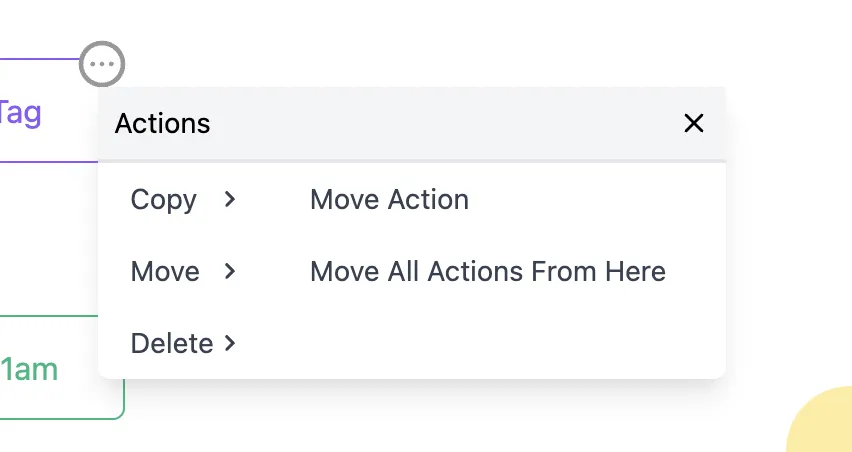Viewport: 852px width, 452px height.
Task: Click the purple Tag node label
Action: point(20,113)
